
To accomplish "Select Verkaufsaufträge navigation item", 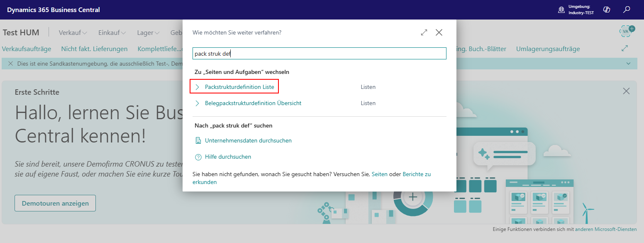I will (x=27, y=49).
